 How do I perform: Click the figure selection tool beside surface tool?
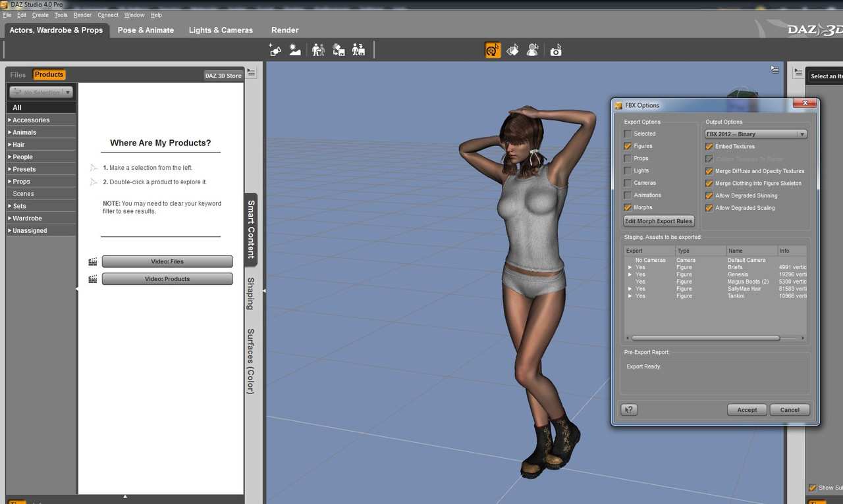pyautogui.click(x=532, y=49)
